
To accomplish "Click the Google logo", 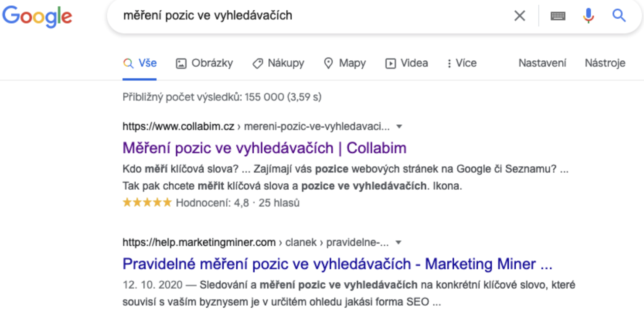I will [37, 16].
